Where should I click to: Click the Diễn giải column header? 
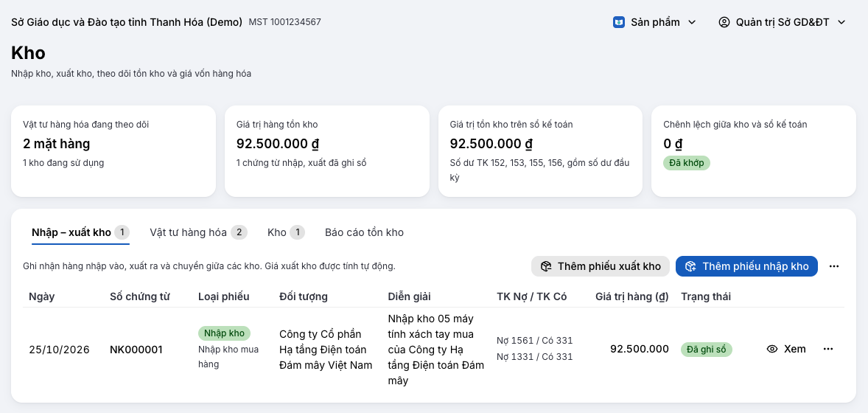(410, 296)
